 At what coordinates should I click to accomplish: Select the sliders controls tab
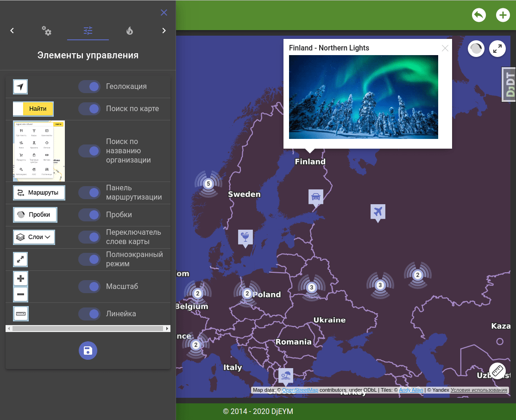coord(88,31)
